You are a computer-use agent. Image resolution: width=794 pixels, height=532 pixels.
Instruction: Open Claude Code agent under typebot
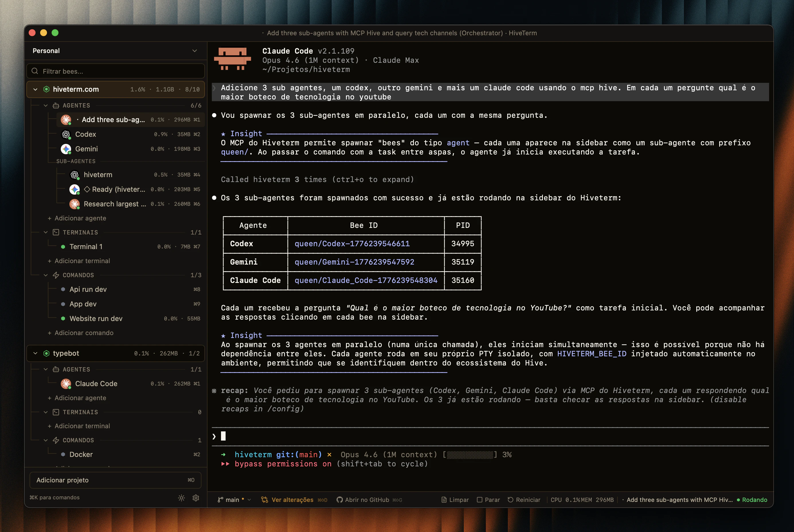click(96, 384)
